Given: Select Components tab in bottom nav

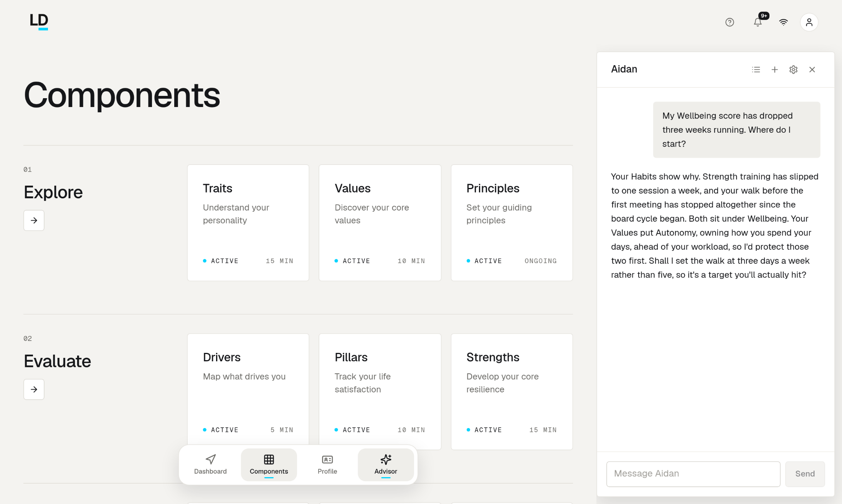Looking at the screenshot, I should click(x=269, y=464).
